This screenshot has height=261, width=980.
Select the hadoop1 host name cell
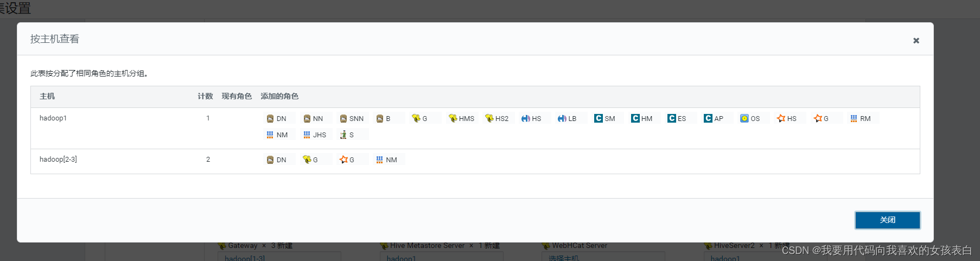(53, 118)
